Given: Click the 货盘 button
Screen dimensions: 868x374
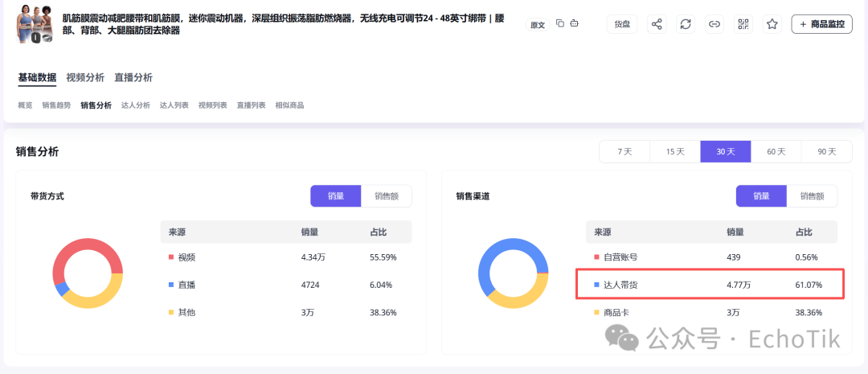Looking at the screenshot, I should coord(622,24).
